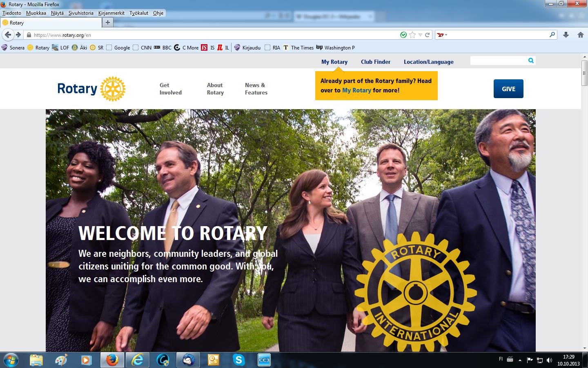Open the Washington P bookmark
Image resolution: width=588 pixels, height=368 pixels.
pyautogui.click(x=336, y=47)
